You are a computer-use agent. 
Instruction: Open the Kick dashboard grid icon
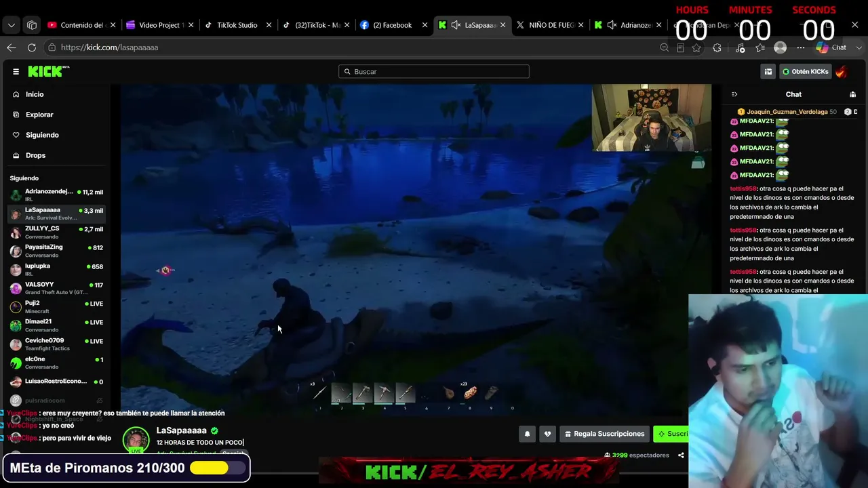pos(768,71)
